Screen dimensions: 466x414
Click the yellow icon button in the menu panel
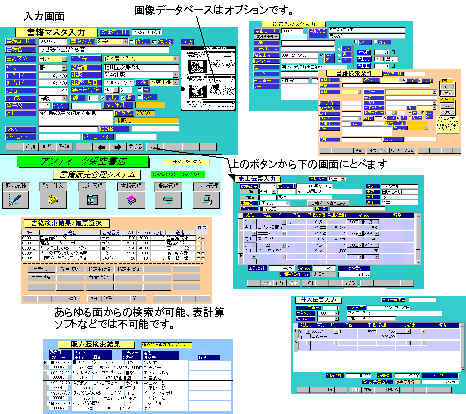click(x=53, y=200)
